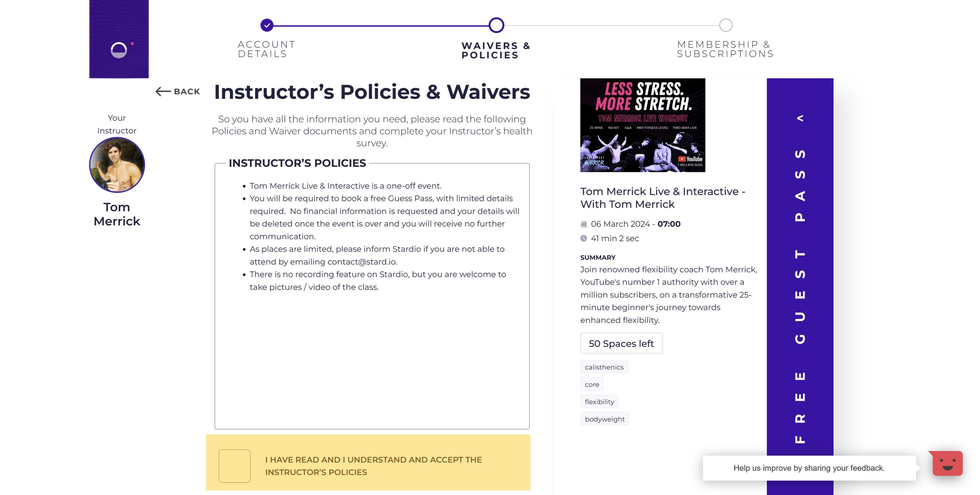Collapse the Free Guest Pass panel chevron
Viewport: 980px width, 495px height.
pos(800,118)
